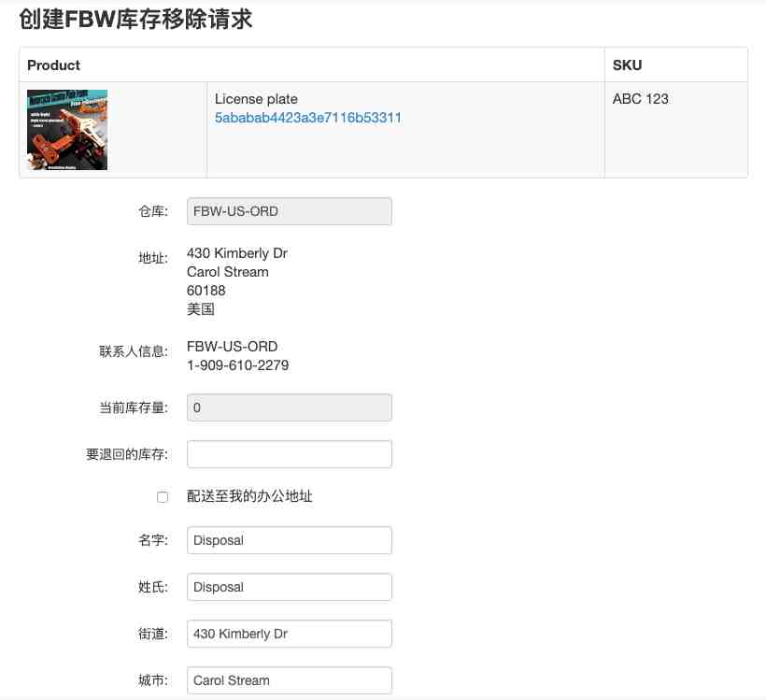The height and width of the screenshot is (700, 766).
Task: Click the disabled 仓库 field showing FBW-US-ORD
Action: (x=290, y=211)
